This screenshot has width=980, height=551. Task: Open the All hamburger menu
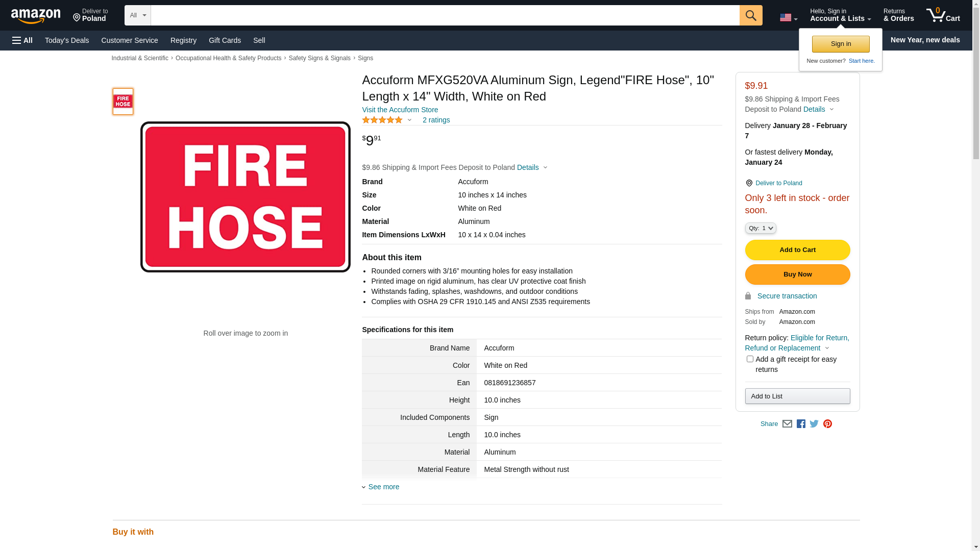click(22, 40)
